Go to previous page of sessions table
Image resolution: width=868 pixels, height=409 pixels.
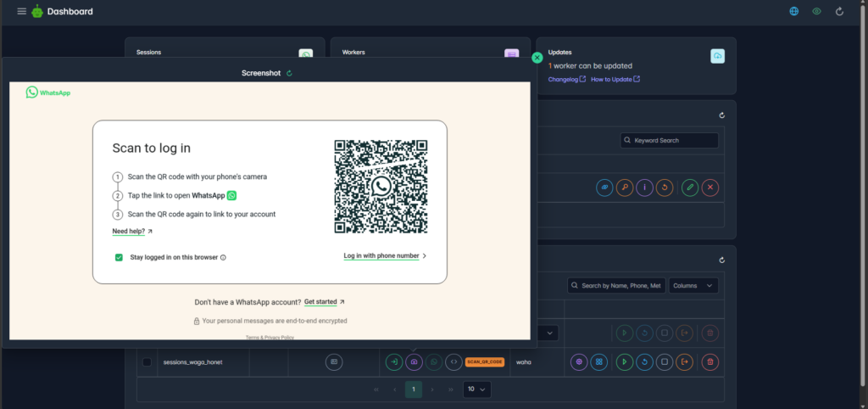(395, 389)
